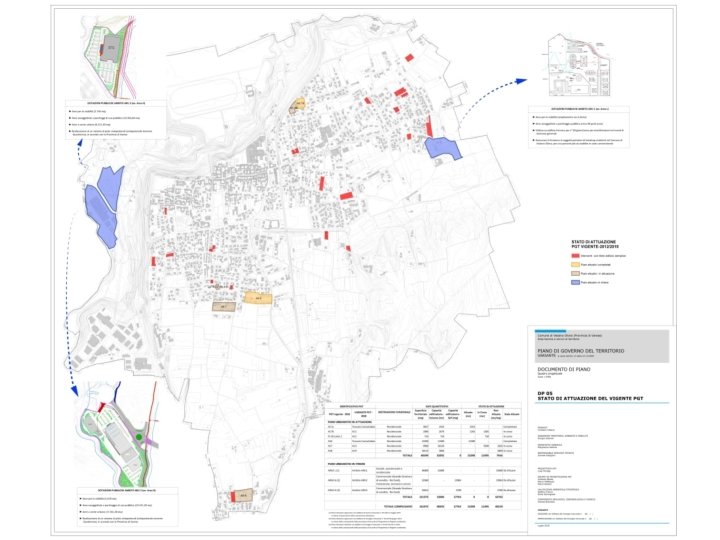720x540 pixels.
Task: Click the top-right inset site plan
Action: coord(579,65)
